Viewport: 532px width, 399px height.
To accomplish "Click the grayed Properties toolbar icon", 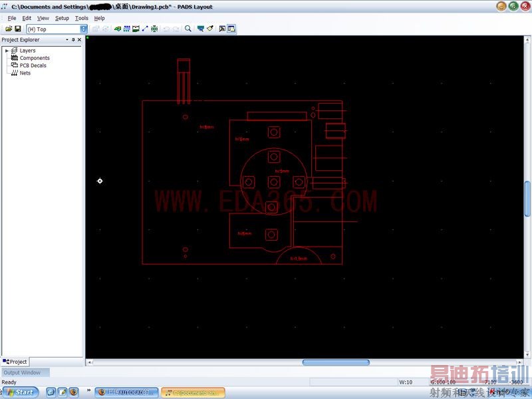I will tap(96, 29).
